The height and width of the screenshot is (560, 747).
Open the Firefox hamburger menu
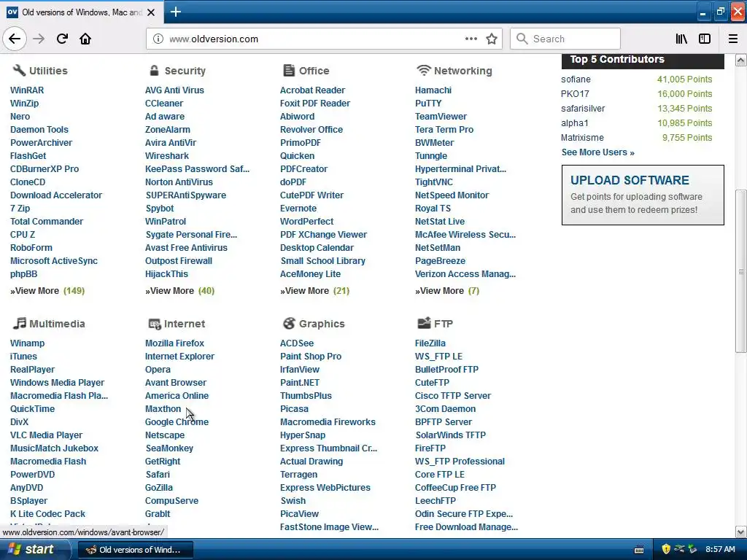(x=733, y=39)
